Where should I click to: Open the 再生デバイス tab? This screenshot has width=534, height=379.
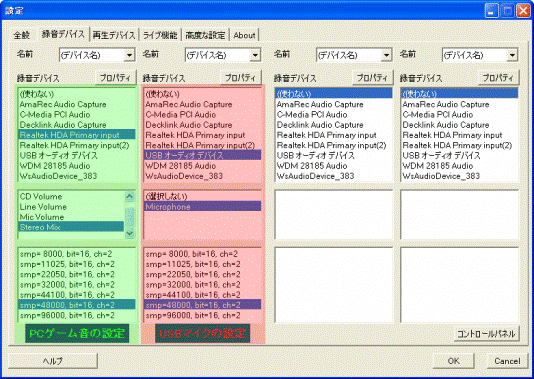(114, 35)
